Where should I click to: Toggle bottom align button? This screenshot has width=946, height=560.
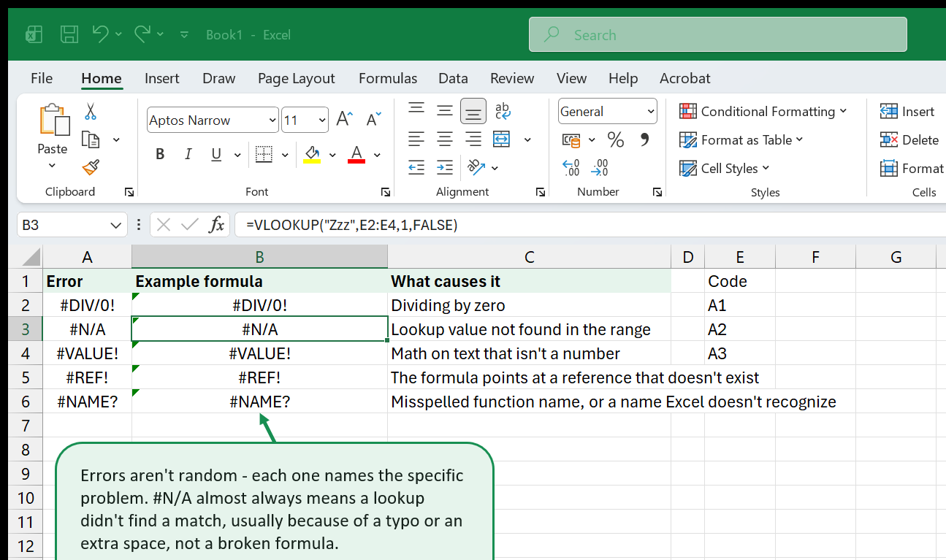473,111
